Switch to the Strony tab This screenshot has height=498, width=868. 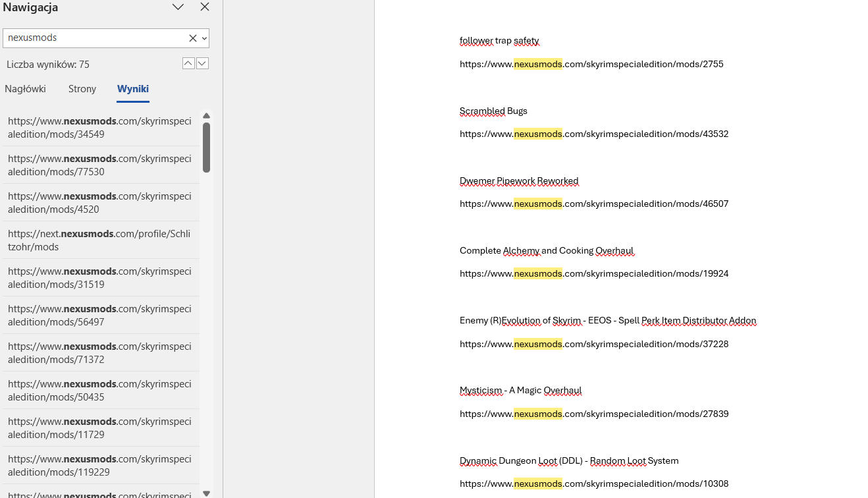[82, 89]
